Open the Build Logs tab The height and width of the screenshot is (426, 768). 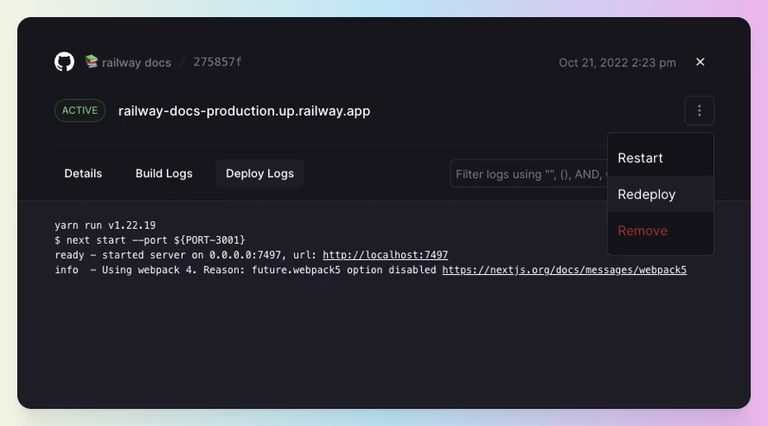click(x=164, y=173)
